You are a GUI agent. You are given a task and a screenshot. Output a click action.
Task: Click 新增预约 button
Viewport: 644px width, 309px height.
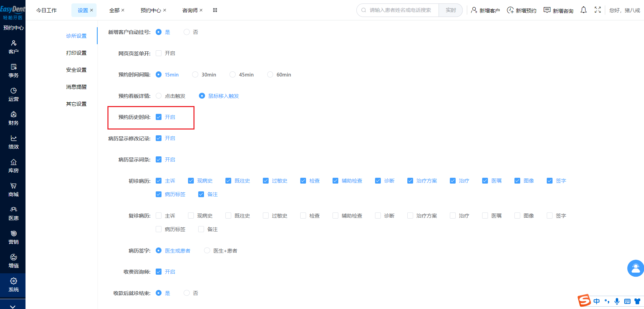pyautogui.click(x=522, y=10)
